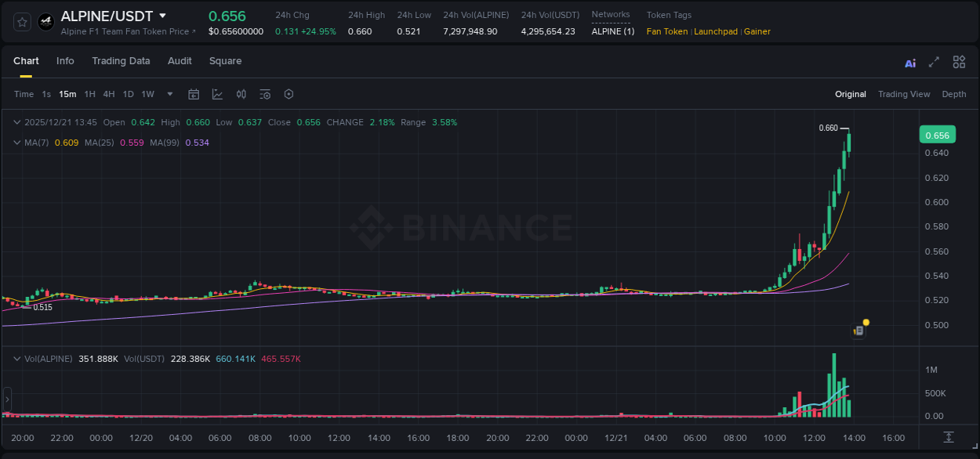Open chart settings via the hexagon icon

289,94
